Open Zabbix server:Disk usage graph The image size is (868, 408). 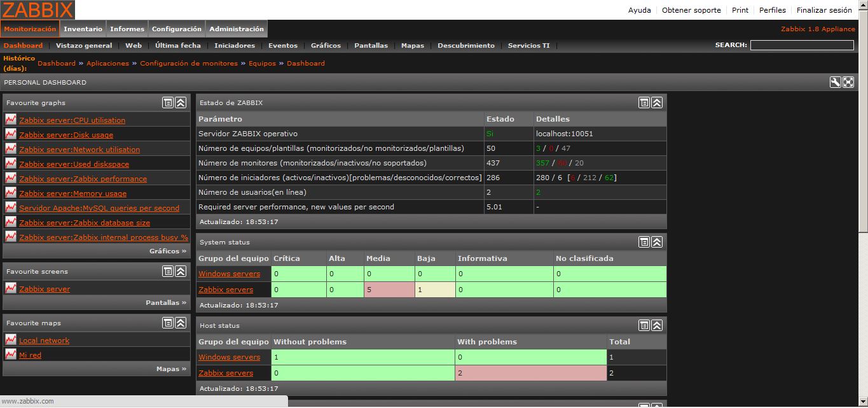pos(66,135)
